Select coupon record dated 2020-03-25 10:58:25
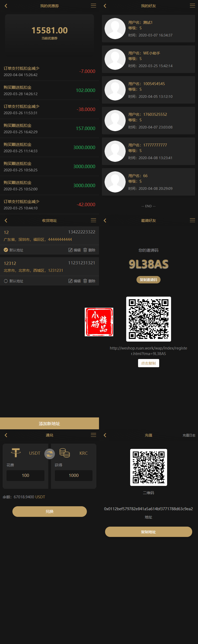Image resolution: width=198 pixels, height=644 pixels. [x=49, y=167]
